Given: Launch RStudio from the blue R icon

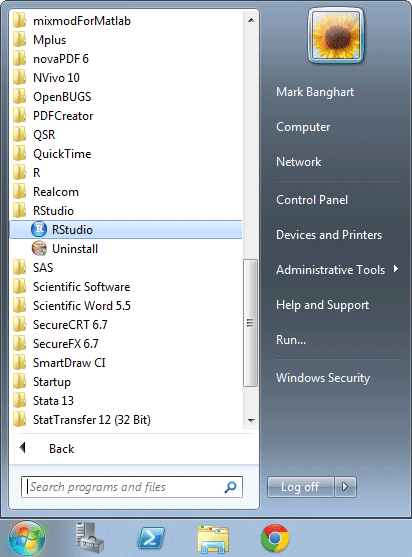Looking at the screenshot, I should coord(39,229).
